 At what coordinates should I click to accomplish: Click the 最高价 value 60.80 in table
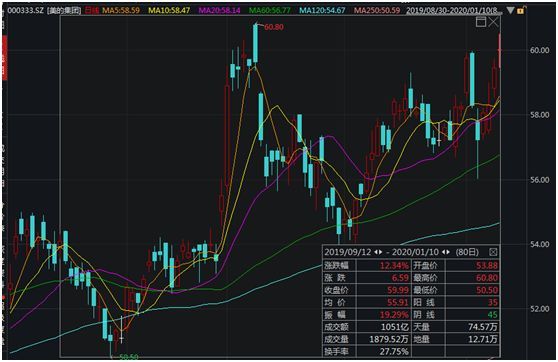click(x=487, y=278)
